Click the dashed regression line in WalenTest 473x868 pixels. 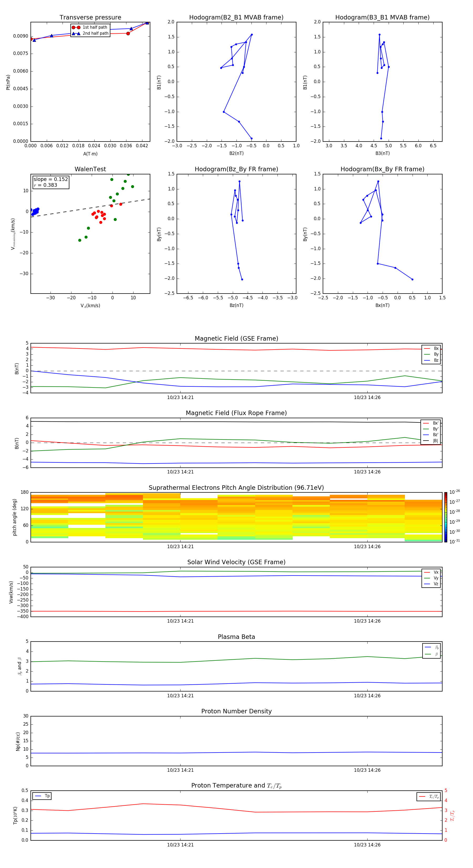pos(90,208)
